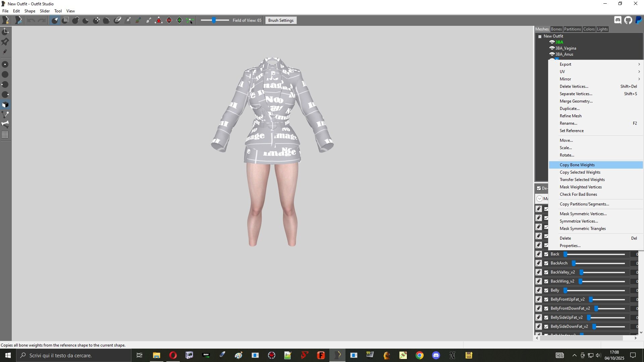
Task: Switch to the Lights tab
Action: (602, 29)
